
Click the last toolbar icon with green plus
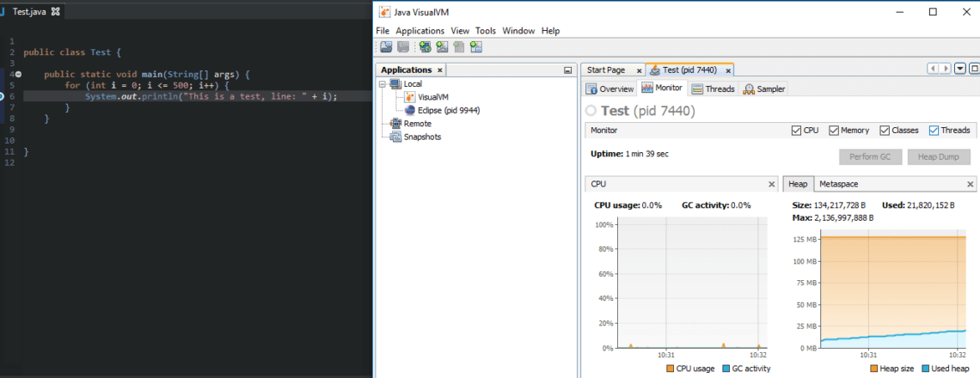click(475, 47)
